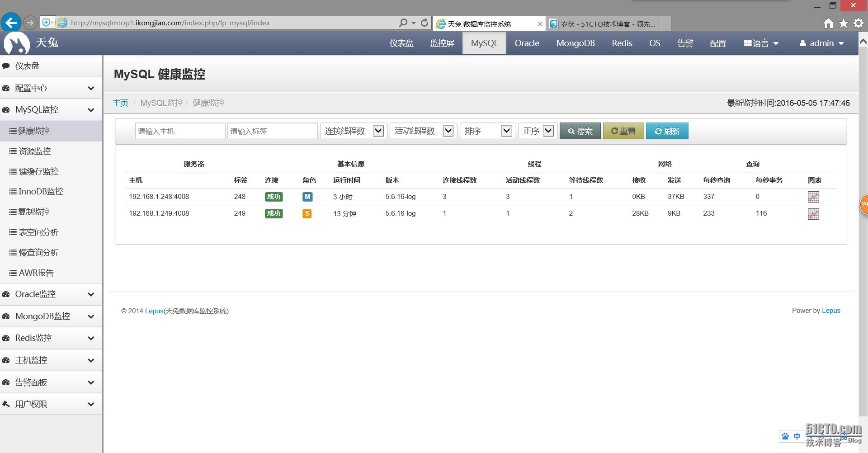Screen dimensions: 868x453
Task: Open the 活动线程数 dropdown filter
Action: point(423,131)
